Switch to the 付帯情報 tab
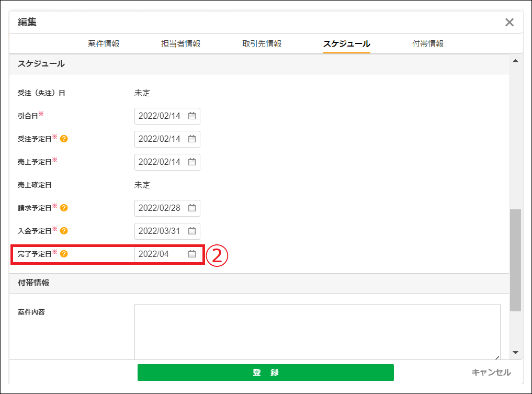 (428, 44)
